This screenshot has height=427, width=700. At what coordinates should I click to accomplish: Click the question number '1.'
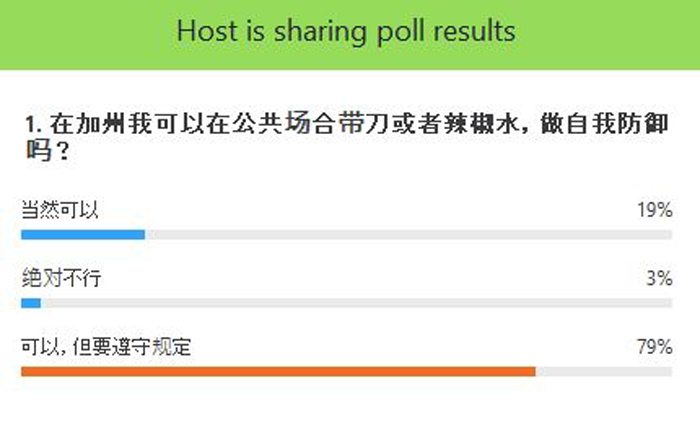tap(33, 125)
